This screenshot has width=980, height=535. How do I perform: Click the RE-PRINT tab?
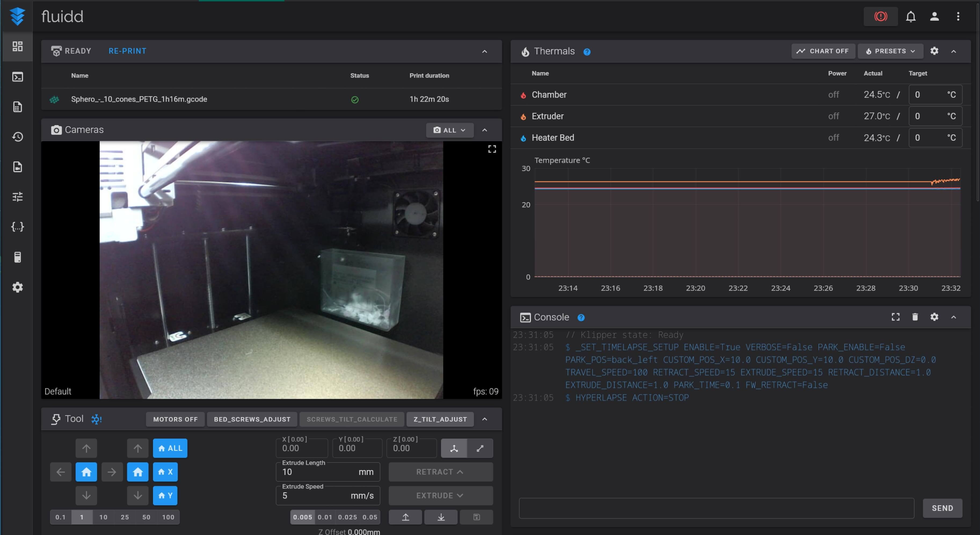click(x=127, y=51)
